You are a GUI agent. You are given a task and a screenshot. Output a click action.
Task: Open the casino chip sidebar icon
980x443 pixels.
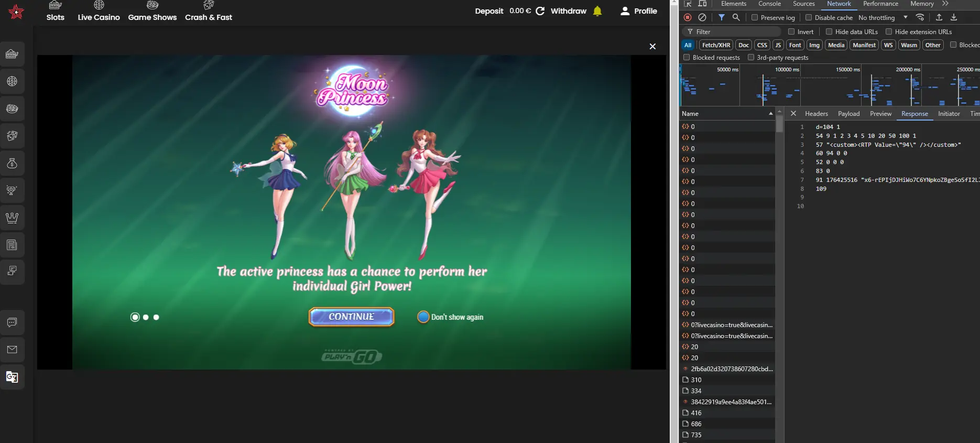12,81
